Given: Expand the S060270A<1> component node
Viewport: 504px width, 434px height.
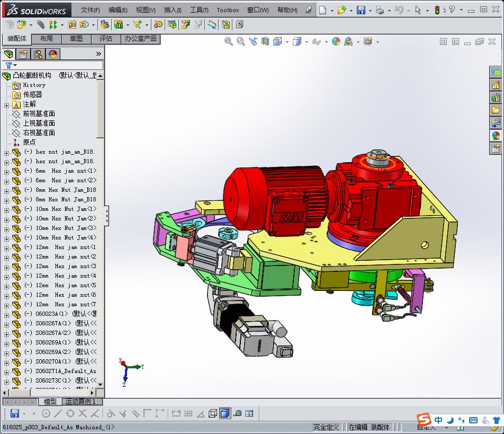Looking at the screenshot, I should tap(6, 363).
